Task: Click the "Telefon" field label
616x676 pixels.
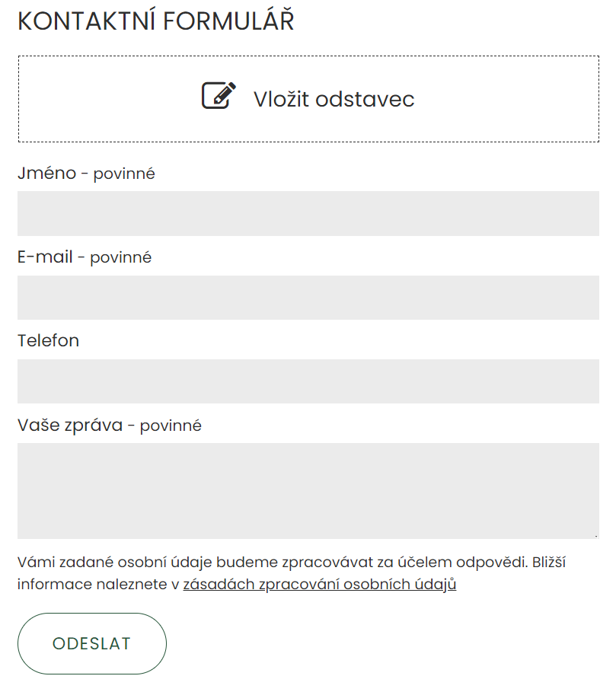Action: tap(48, 340)
